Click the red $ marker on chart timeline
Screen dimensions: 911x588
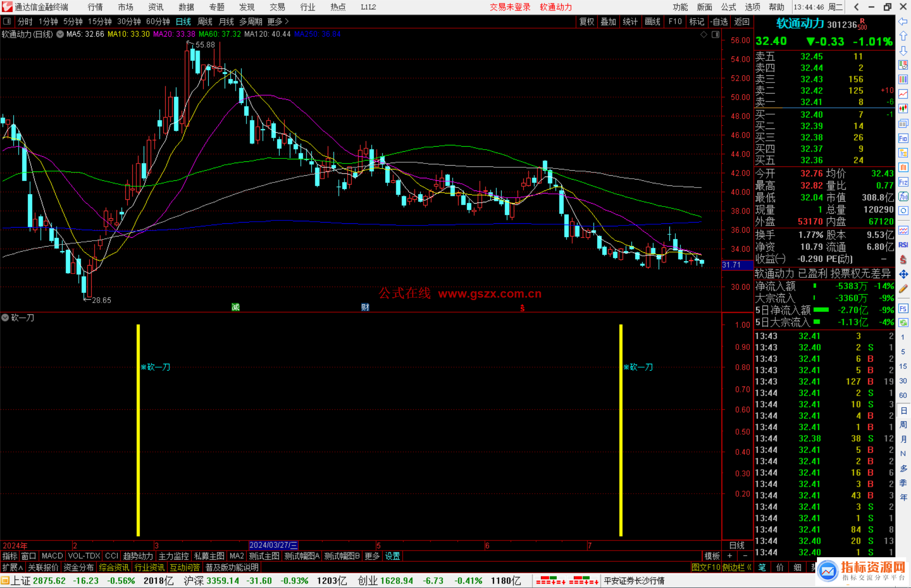522,308
